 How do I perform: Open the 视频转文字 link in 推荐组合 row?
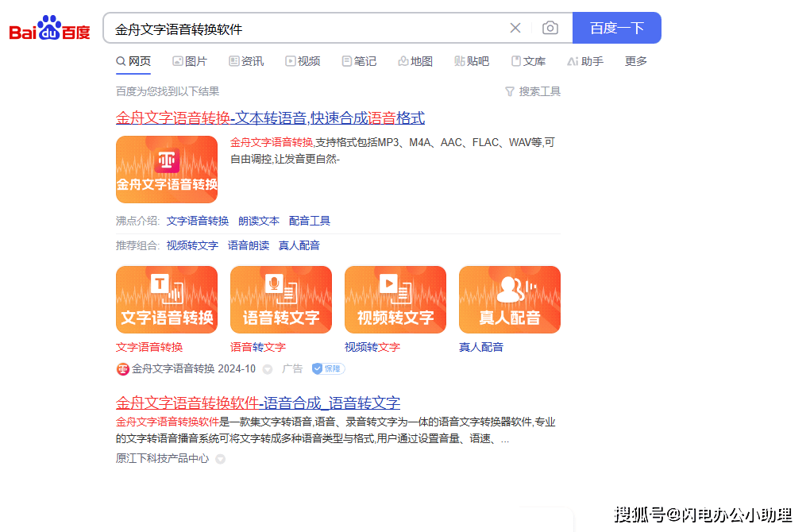(x=192, y=245)
